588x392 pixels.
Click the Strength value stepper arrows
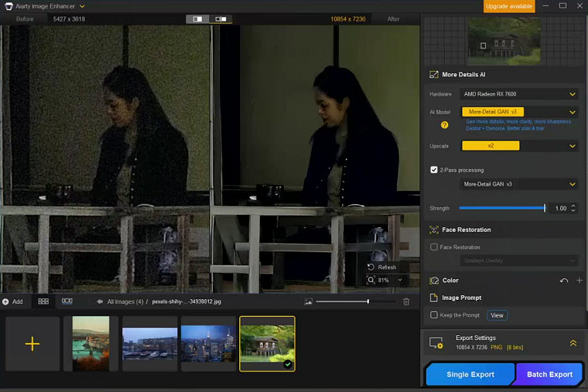pyautogui.click(x=573, y=208)
